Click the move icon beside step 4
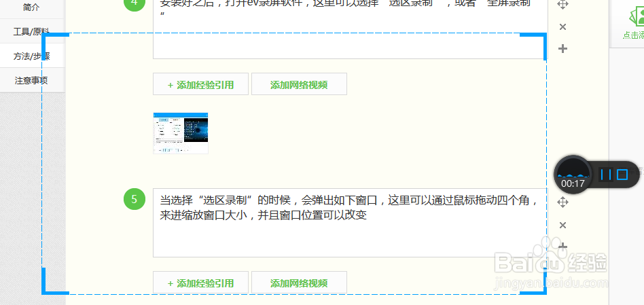The height and width of the screenshot is (305, 644). 563,5
